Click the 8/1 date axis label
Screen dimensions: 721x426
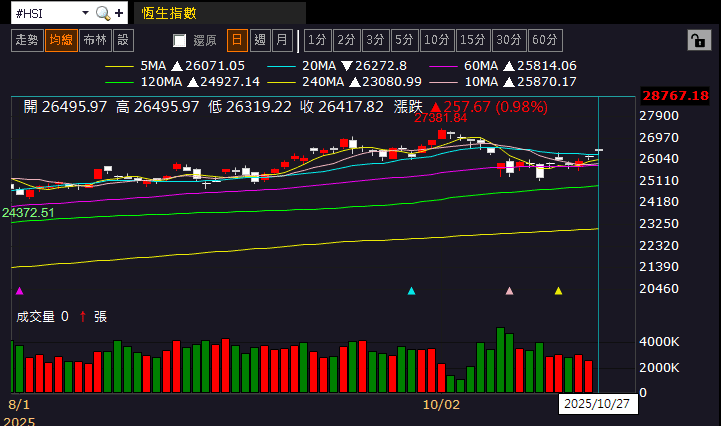coord(19,405)
